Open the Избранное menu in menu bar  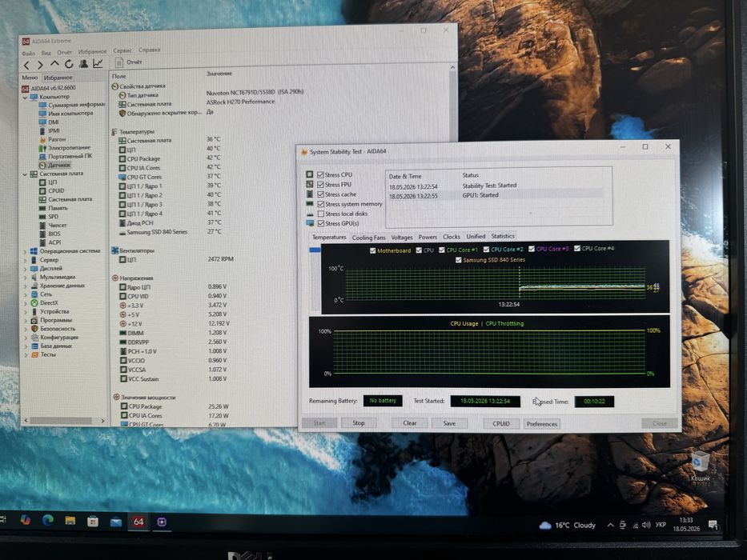92,51
